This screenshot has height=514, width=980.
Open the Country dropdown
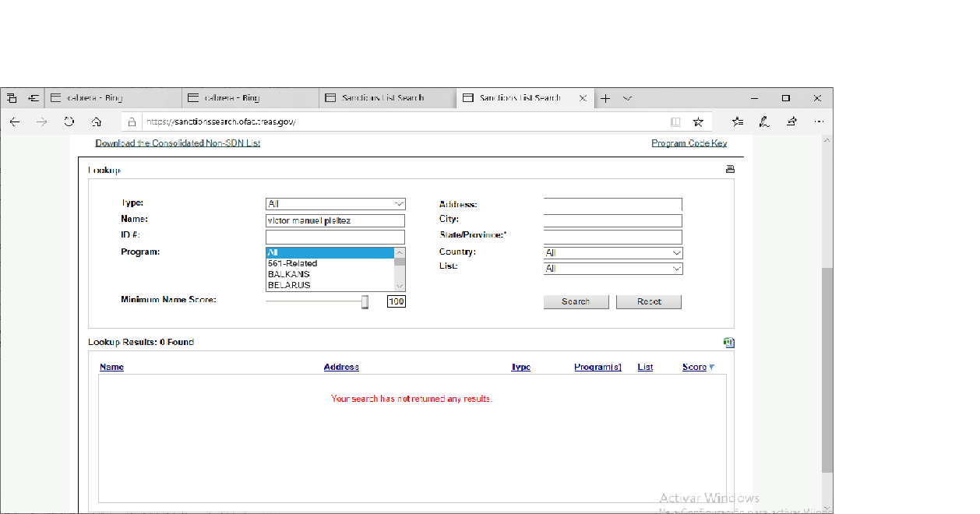pyautogui.click(x=612, y=253)
